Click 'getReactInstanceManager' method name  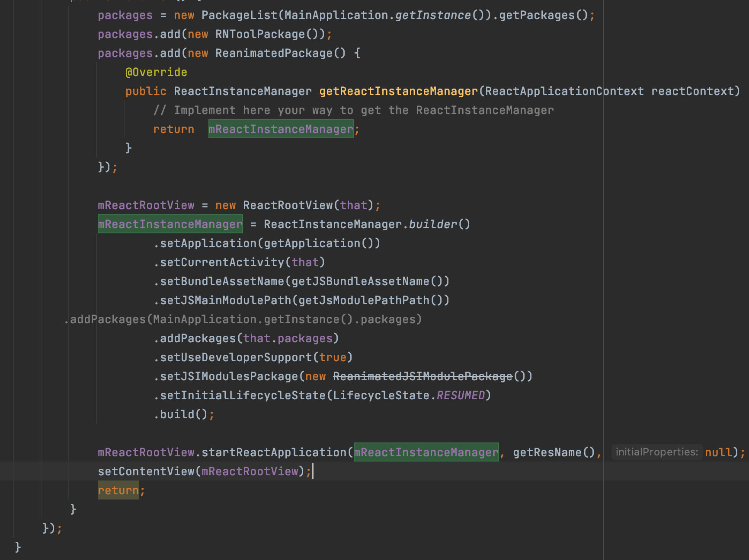pyautogui.click(x=399, y=91)
